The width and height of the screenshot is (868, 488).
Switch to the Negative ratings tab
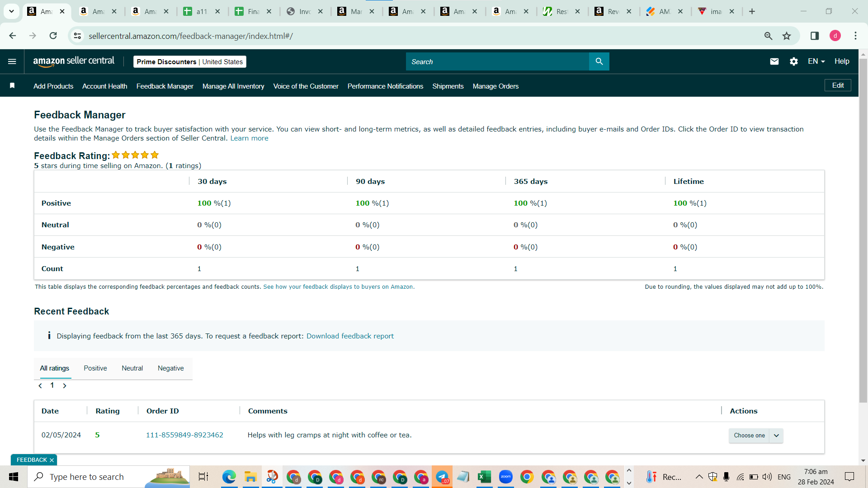(x=170, y=368)
